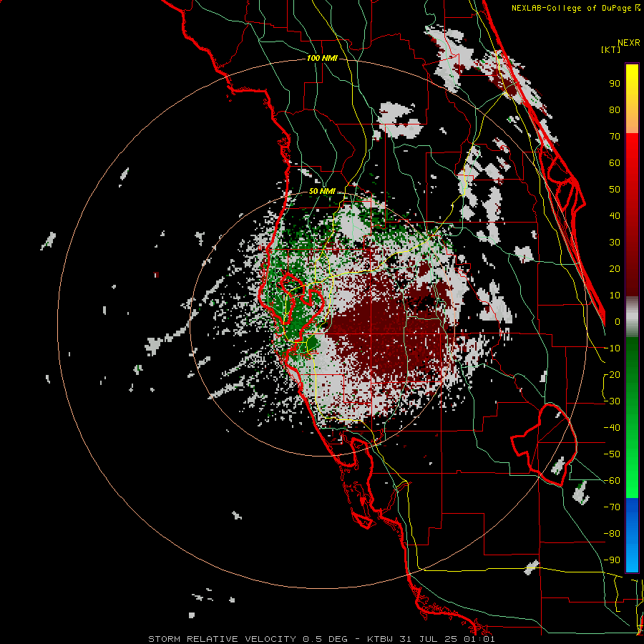Click the "NEXR" label above the scale
644x644 pixels.
(628, 43)
